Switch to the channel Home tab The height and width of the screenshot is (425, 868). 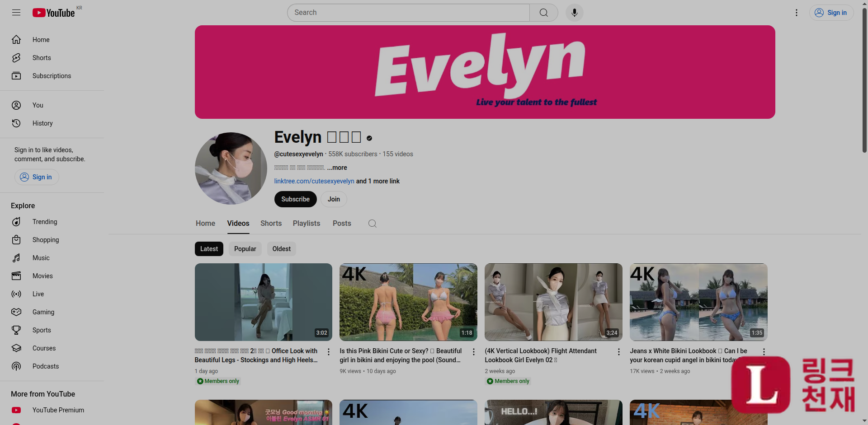pos(205,224)
